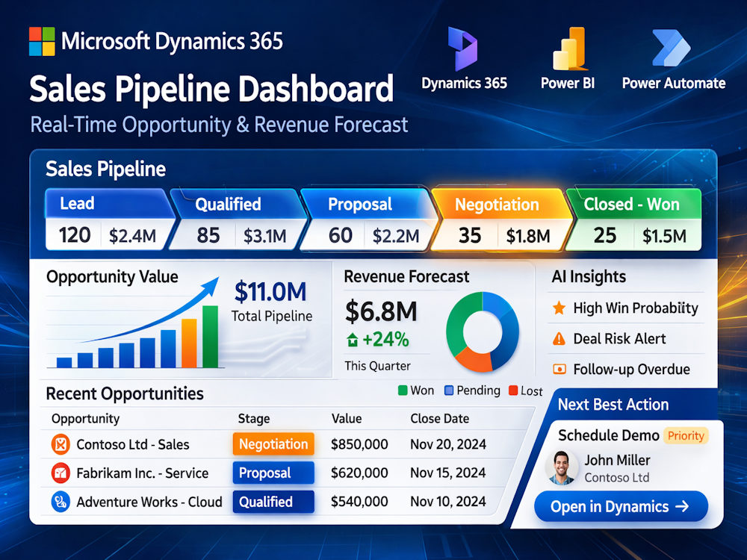Image resolution: width=747 pixels, height=560 pixels.
Task: Click the Open in Dynamics button
Action: point(621,507)
